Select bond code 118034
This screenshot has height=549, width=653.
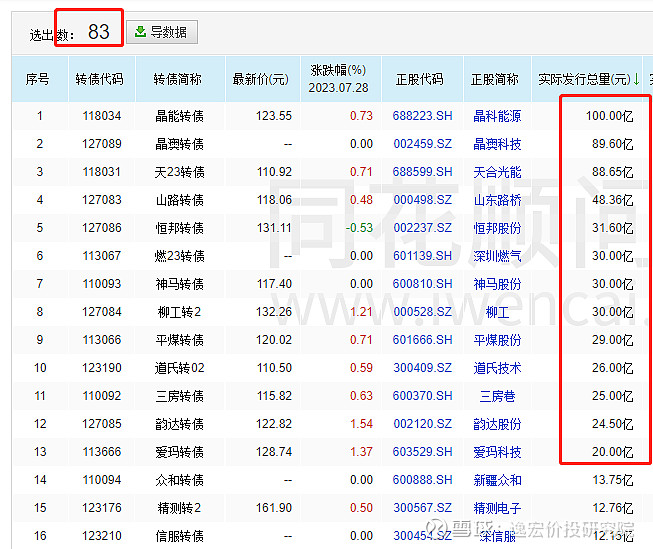tap(102, 116)
